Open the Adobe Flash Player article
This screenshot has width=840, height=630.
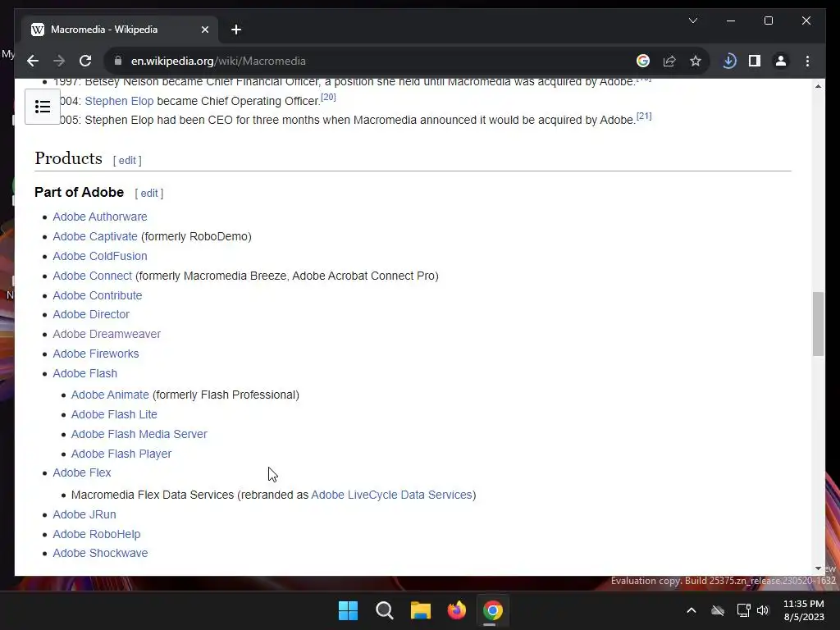tap(121, 454)
